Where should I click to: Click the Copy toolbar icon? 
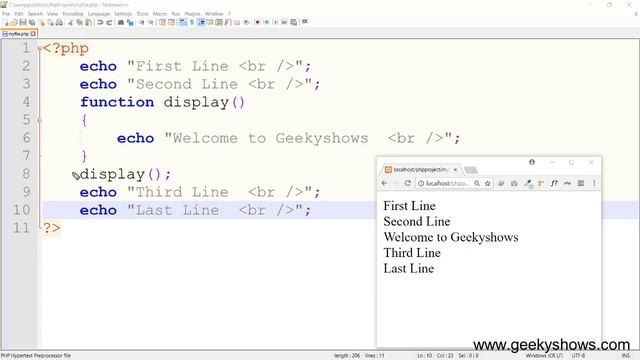pyautogui.click(x=80, y=22)
